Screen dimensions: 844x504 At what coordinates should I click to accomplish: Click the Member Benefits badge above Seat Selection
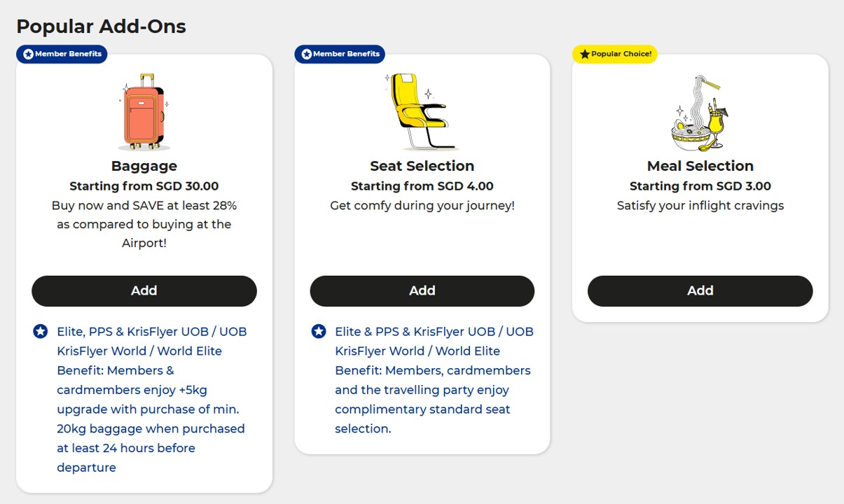point(340,54)
